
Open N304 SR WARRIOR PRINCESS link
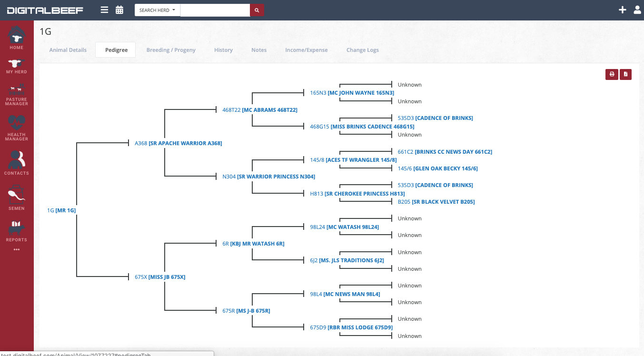(x=269, y=177)
